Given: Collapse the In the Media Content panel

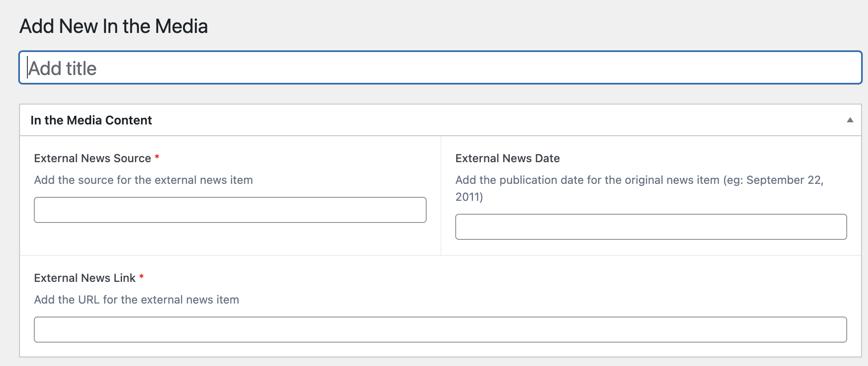Looking at the screenshot, I should 850,120.
